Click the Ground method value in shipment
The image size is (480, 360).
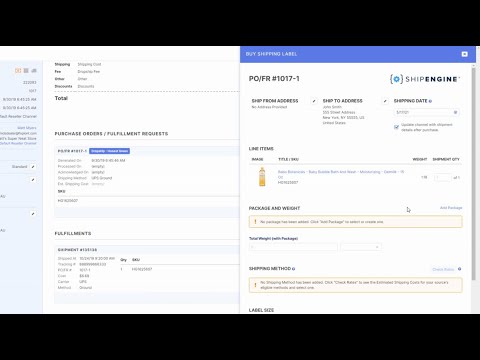click(86, 287)
